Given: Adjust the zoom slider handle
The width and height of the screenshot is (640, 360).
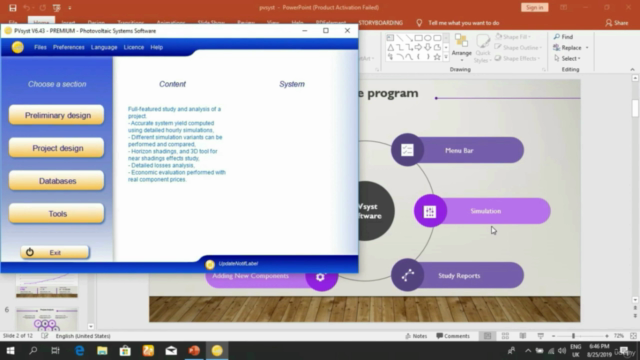Looking at the screenshot, I should 573,336.
